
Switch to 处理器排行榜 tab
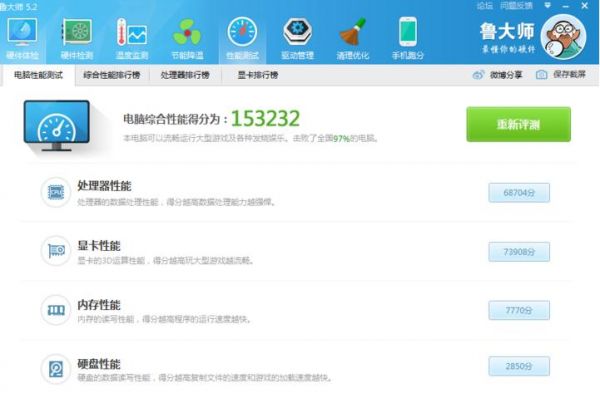pos(185,75)
